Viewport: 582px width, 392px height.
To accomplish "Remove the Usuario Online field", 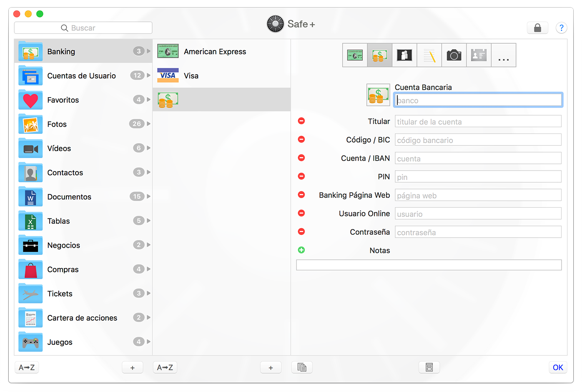I will [301, 213].
